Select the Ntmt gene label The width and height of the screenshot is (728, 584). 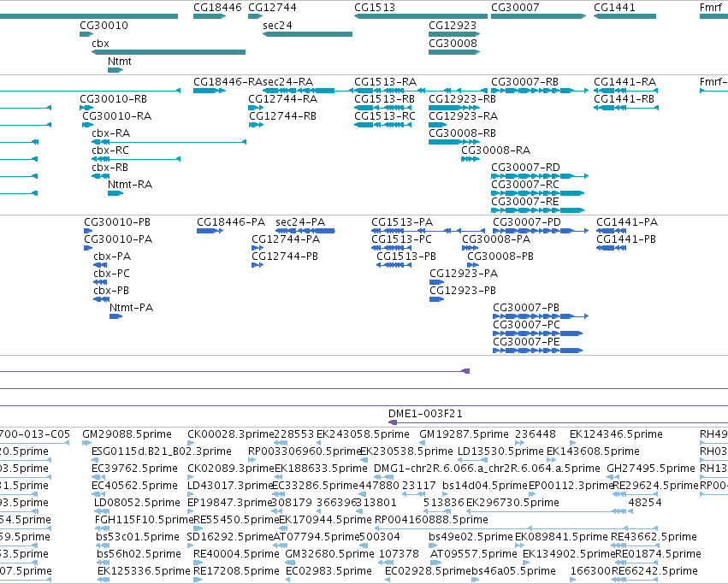pos(119,62)
